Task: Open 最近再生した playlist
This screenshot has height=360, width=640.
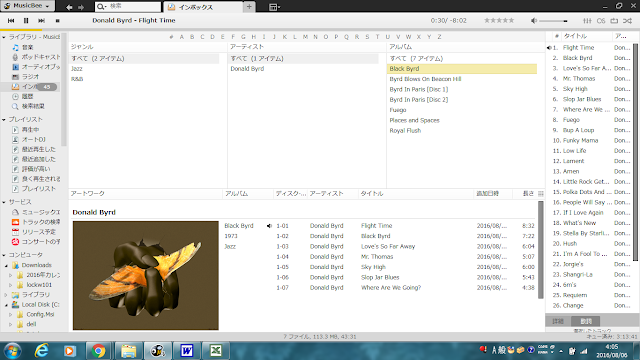Action: coord(33,149)
